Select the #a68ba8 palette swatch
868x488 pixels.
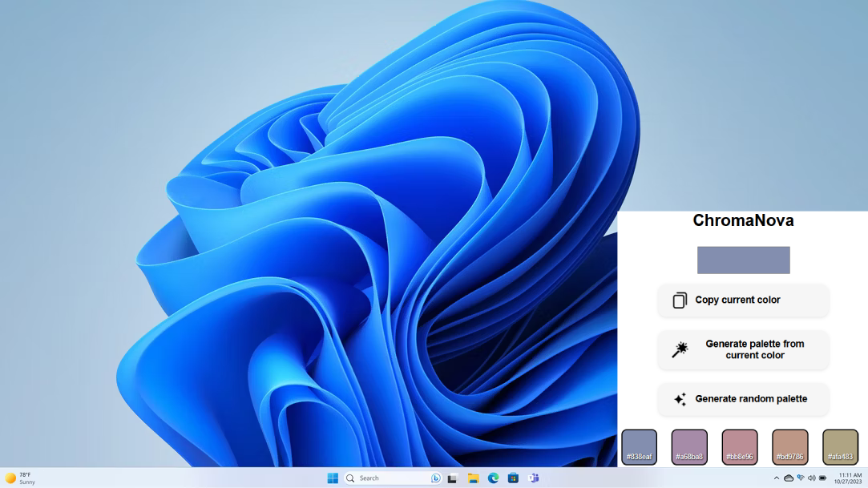coord(689,447)
